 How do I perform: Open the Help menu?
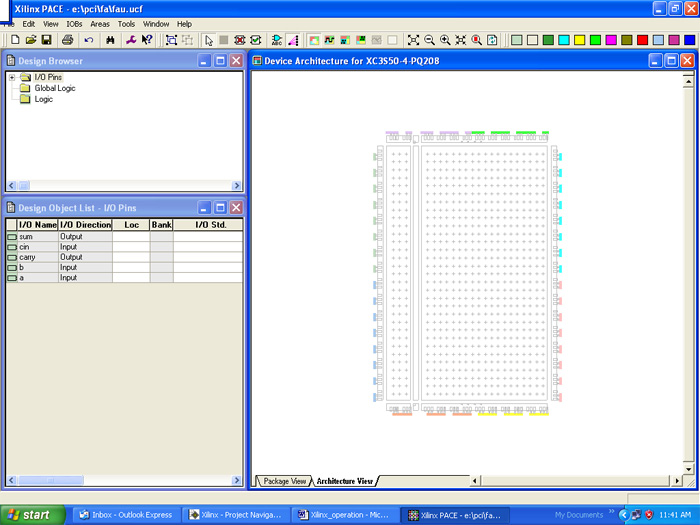[184, 24]
